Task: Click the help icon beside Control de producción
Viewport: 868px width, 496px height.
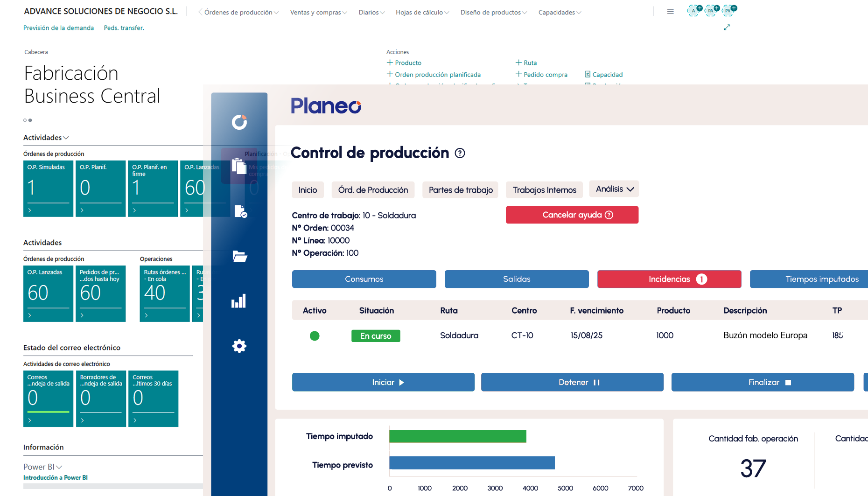Action: point(460,153)
